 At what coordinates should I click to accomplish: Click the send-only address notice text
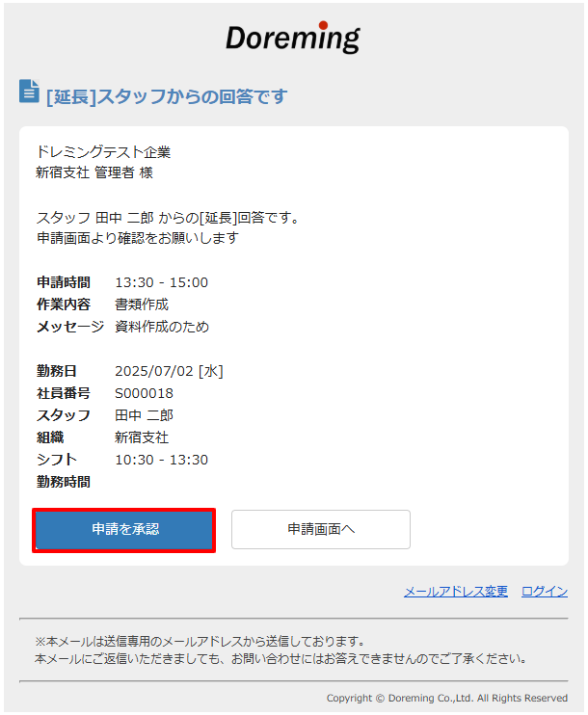(x=200, y=642)
